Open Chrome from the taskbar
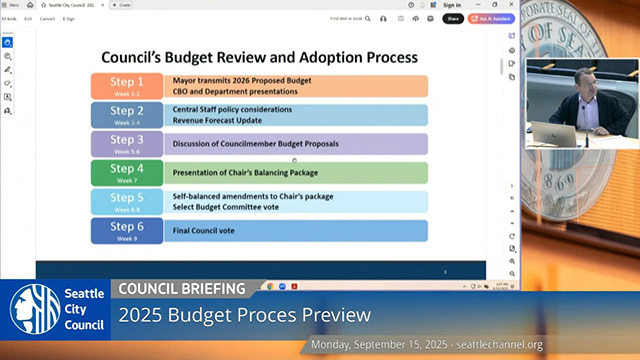Image resolution: width=640 pixels, height=360 pixels. pos(270,287)
